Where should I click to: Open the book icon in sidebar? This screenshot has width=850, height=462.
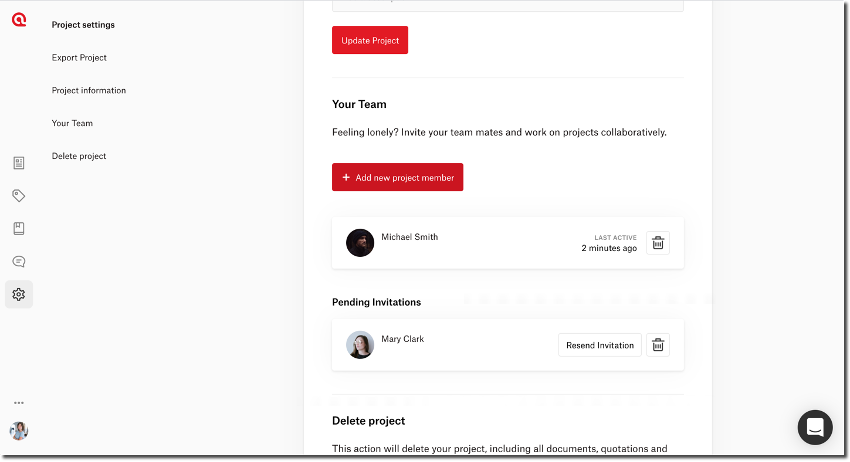pyautogui.click(x=19, y=228)
